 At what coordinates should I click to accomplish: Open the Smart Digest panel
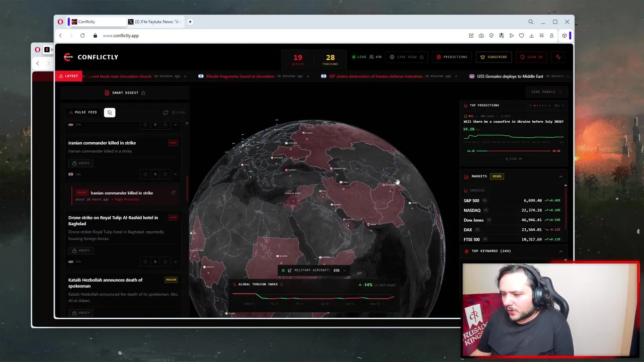125,93
